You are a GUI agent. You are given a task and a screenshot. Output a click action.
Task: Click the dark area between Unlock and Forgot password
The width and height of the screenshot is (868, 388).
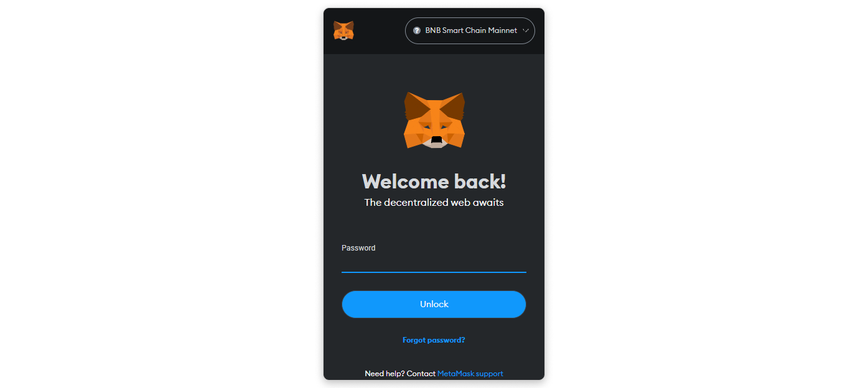[x=434, y=327]
